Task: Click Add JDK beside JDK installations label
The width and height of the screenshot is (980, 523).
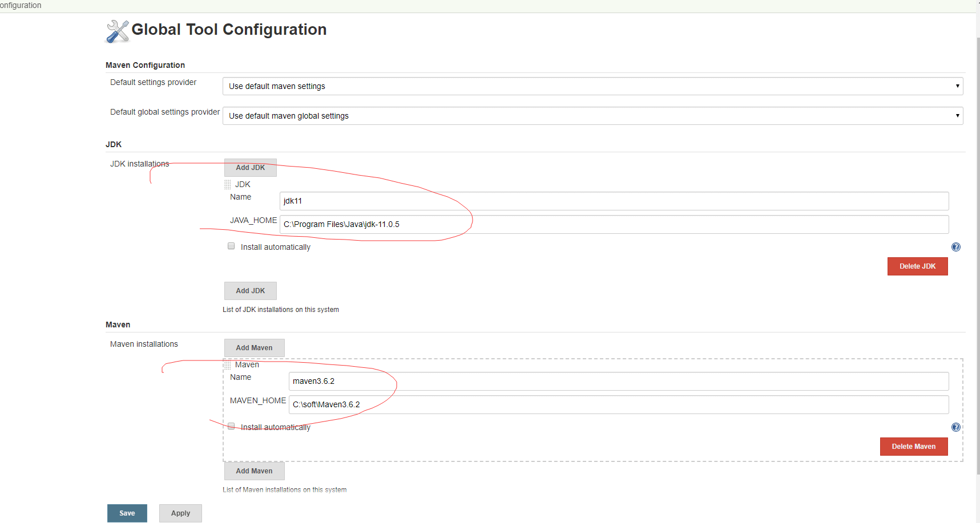Action: pyautogui.click(x=250, y=168)
